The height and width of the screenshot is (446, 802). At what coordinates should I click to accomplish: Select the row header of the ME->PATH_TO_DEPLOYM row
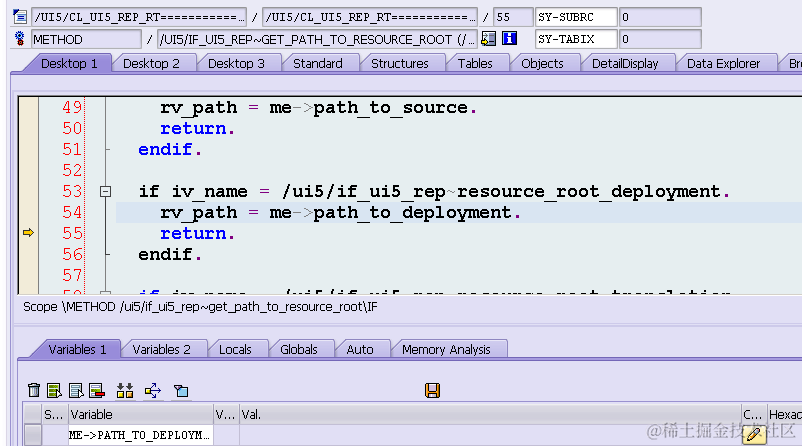click(33, 435)
